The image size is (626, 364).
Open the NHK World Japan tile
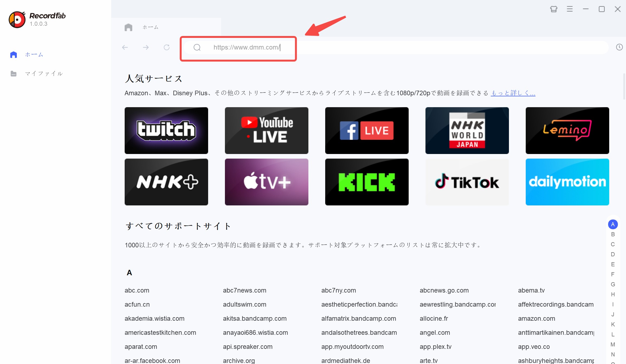467,130
